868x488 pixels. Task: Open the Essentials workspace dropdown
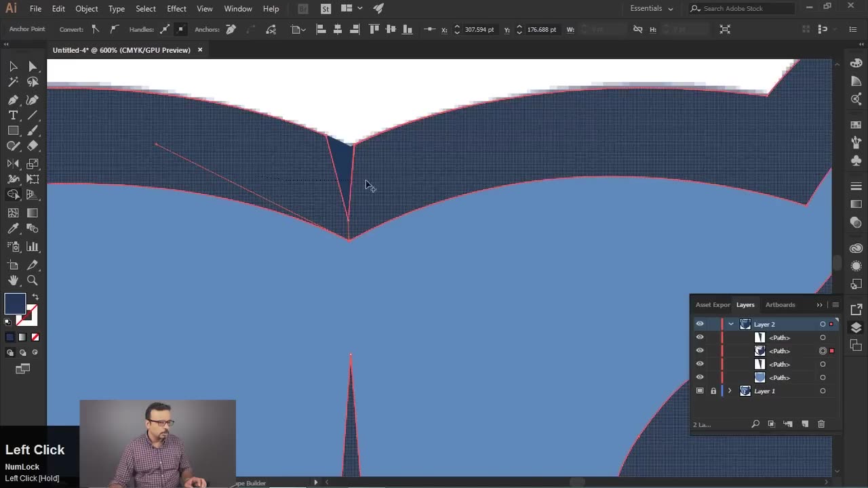tap(652, 8)
